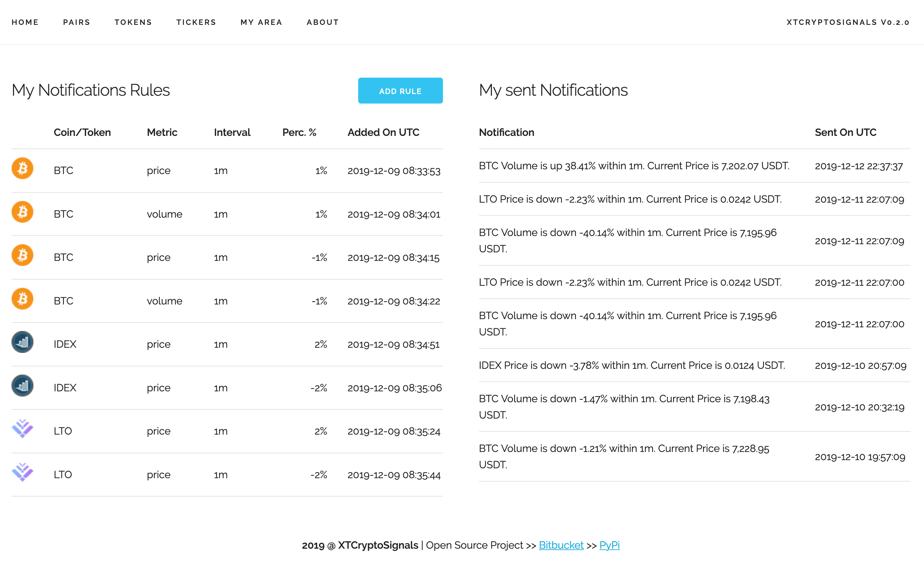Go to the Tickers page
Screen dimensions: 924x564
pos(196,22)
